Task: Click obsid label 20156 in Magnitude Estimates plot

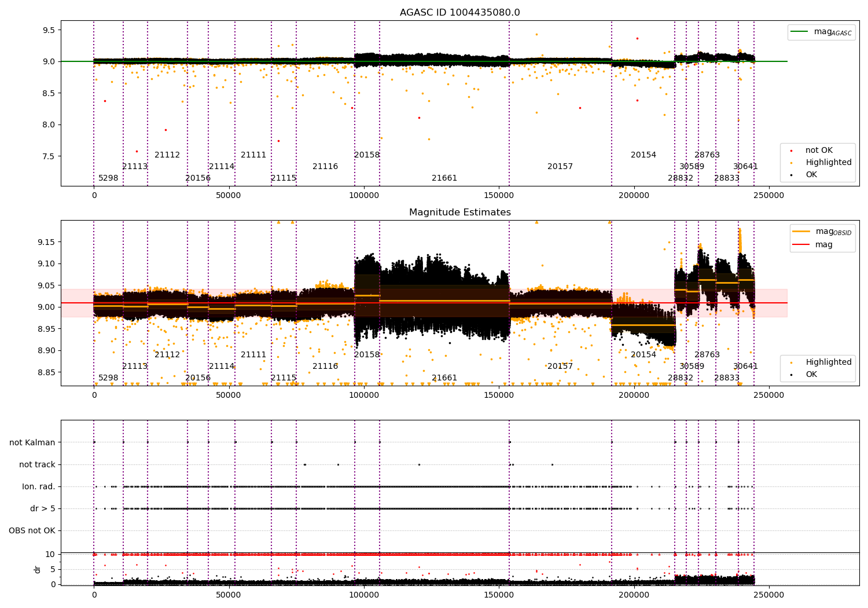Action: (198, 378)
